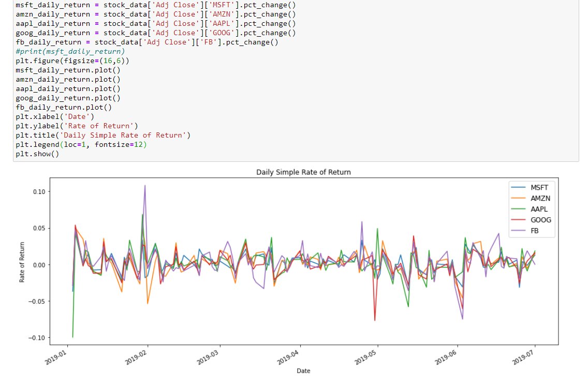Click the 2019-06 x-axis tick label
Viewport: 588px width, 376px height.
446,357
